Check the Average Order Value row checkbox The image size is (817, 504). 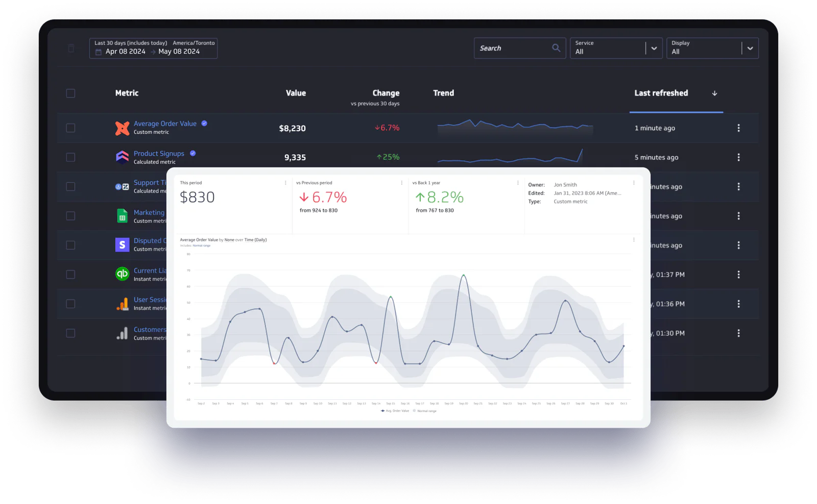click(x=70, y=128)
